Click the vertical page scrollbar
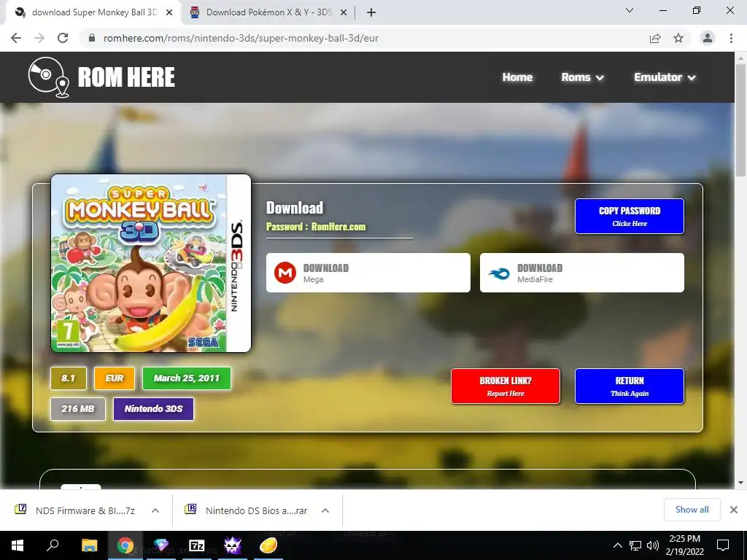 pos(740,120)
